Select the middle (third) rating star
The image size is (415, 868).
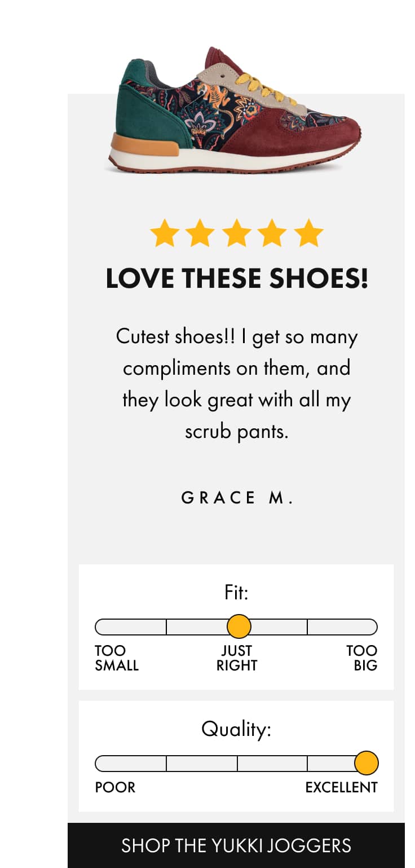click(237, 234)
